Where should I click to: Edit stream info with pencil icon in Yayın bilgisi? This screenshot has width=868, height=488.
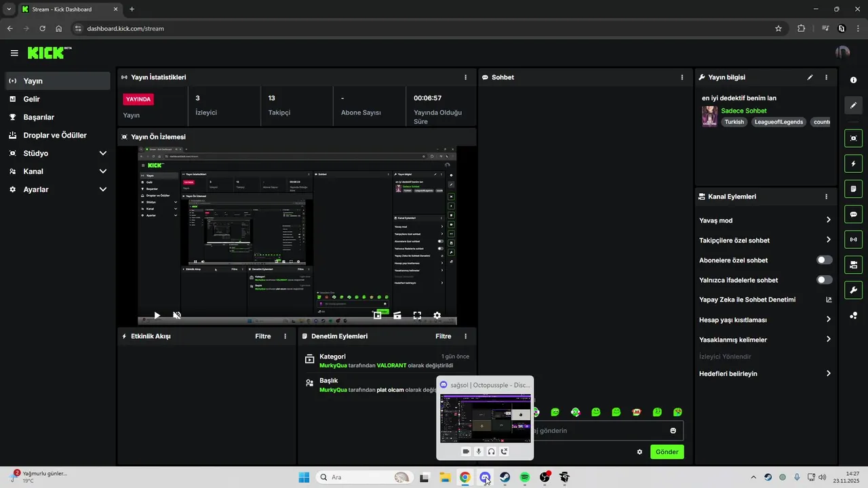(x=810, y=77)
